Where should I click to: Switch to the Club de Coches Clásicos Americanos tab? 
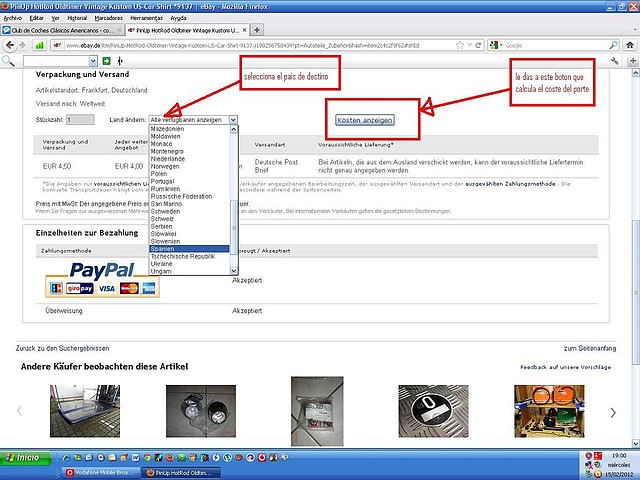point(61,30)
